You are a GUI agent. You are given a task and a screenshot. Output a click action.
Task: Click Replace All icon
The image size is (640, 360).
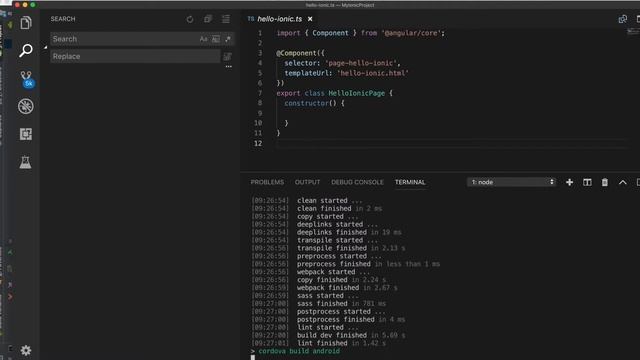point(227,56)
